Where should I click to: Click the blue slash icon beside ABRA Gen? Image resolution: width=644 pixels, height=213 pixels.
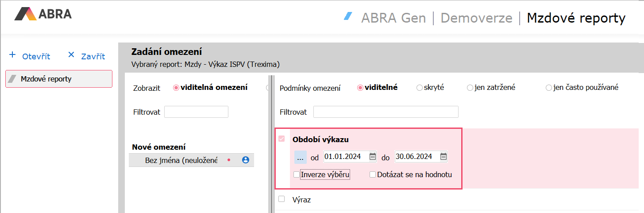click(348, 17)
